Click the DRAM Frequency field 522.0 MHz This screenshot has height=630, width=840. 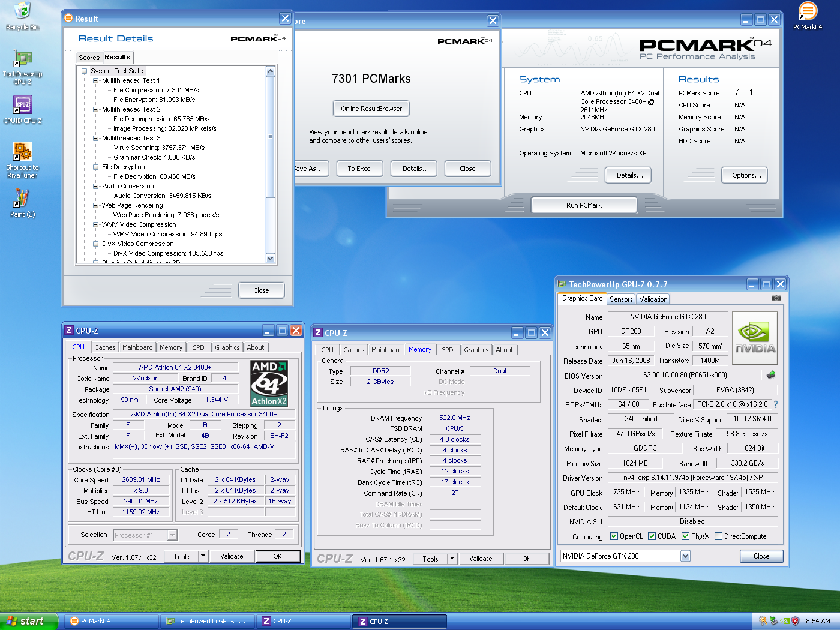(x=455, y=418)
